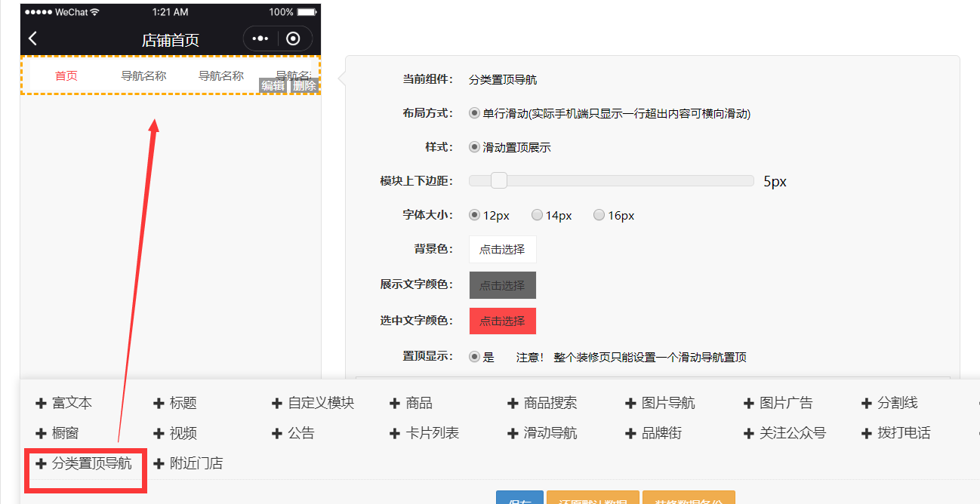Add the 商品 component label
This screenshot has height=504, width=980.
point(419,404)
